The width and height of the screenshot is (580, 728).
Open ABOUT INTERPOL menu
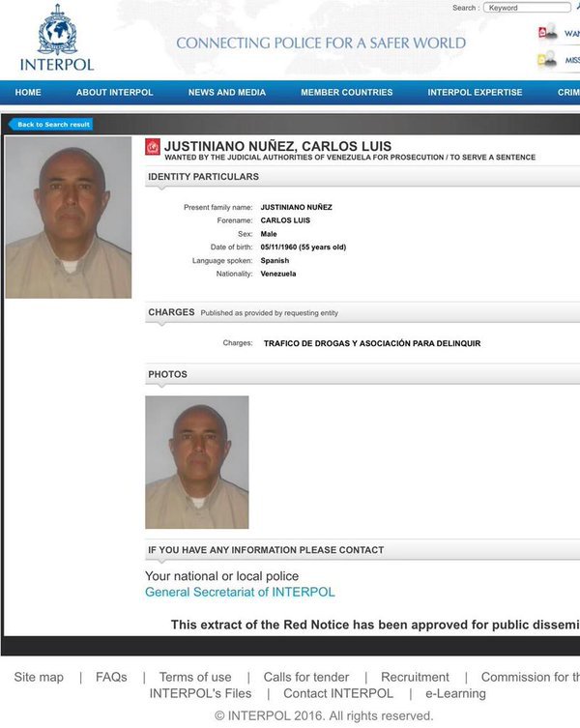click(115, 93)
